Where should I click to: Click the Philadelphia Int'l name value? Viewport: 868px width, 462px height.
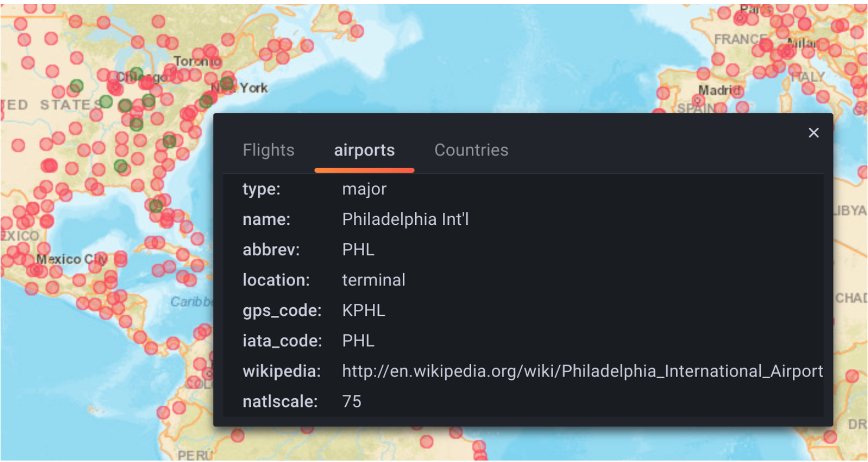point(405,219)
